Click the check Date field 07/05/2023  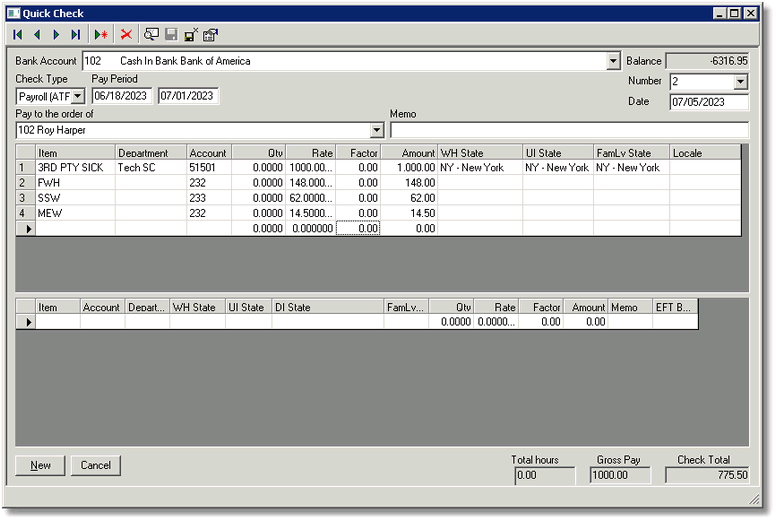[x=709, y=102]
